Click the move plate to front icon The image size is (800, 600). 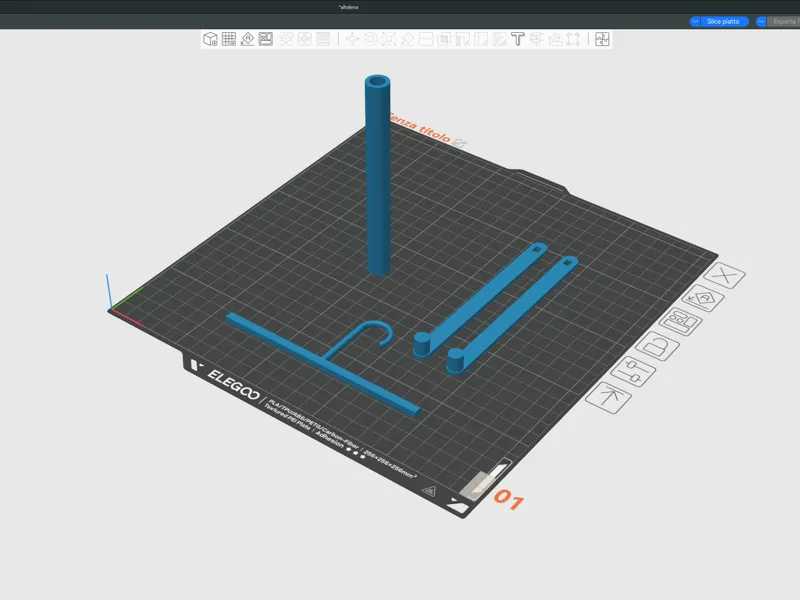(608, 397)
